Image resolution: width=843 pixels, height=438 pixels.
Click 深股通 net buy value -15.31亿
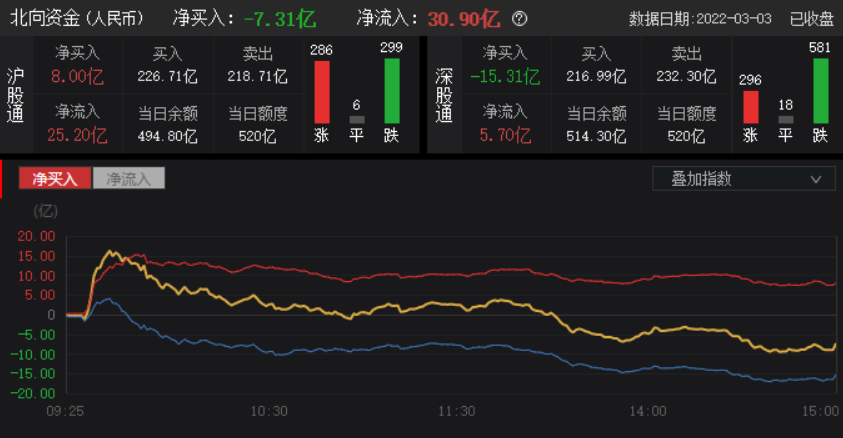click(505, 76)
